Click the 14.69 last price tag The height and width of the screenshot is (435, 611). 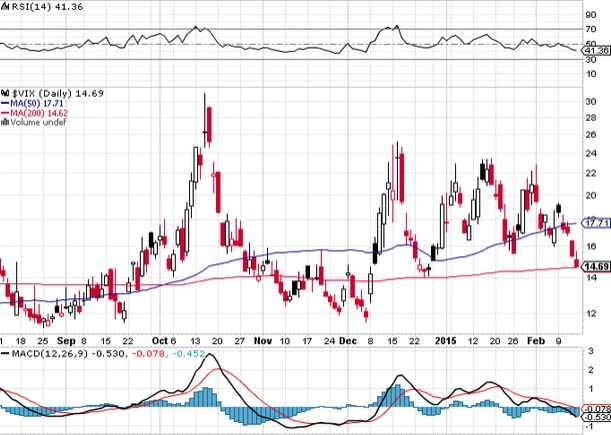pyautogui.click(x=596, y=267)
